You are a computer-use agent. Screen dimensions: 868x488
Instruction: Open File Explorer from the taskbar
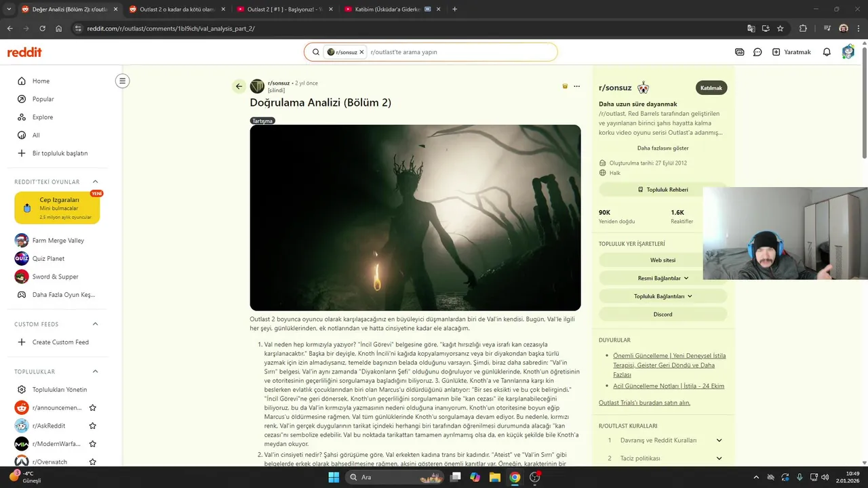pyautogui.click(x=494, y=477)
